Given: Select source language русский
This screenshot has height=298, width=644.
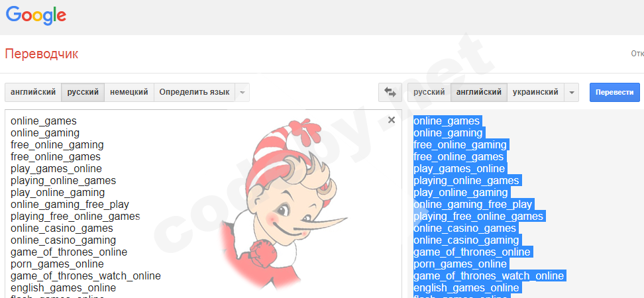Looking at the screenshot, I should pyautogui.click(x=83, y=92).
